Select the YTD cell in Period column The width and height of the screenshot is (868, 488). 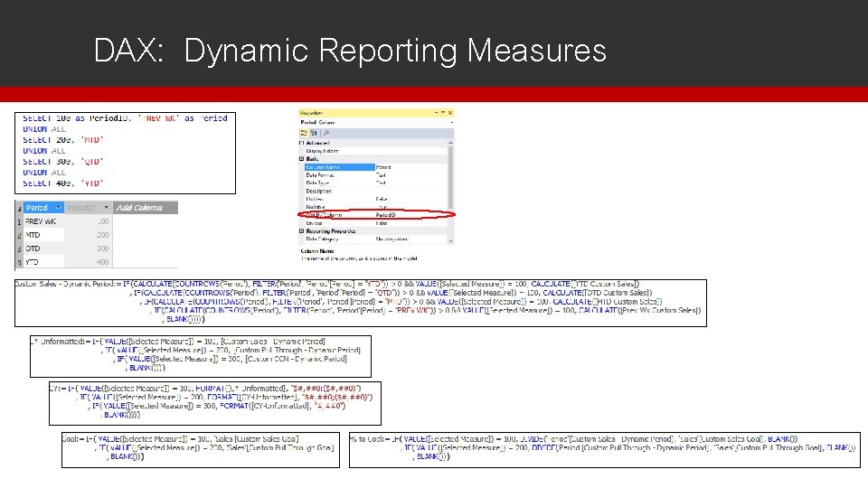[43, 262]
